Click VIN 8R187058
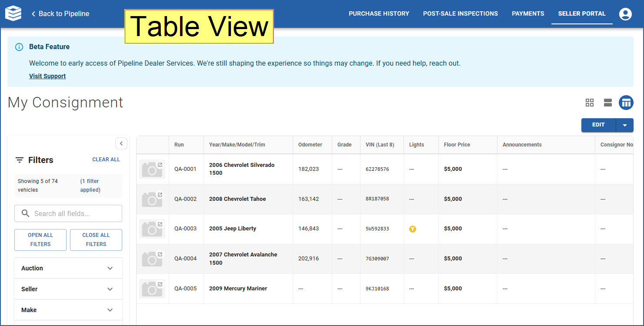This screenshot has height=326, width=644. coord(377,199)
